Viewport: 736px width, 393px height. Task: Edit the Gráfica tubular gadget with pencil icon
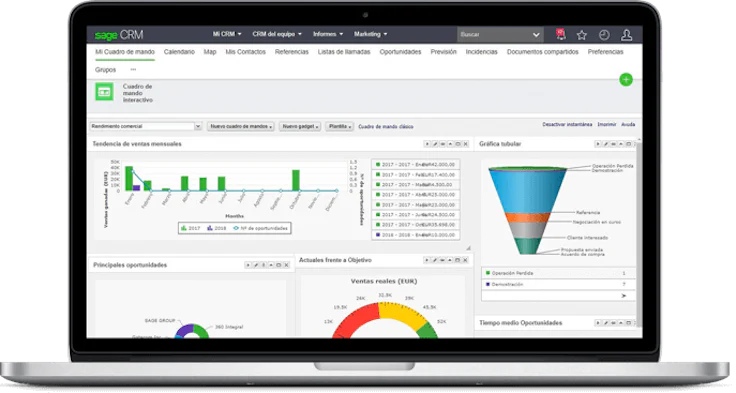pos(606,144)
